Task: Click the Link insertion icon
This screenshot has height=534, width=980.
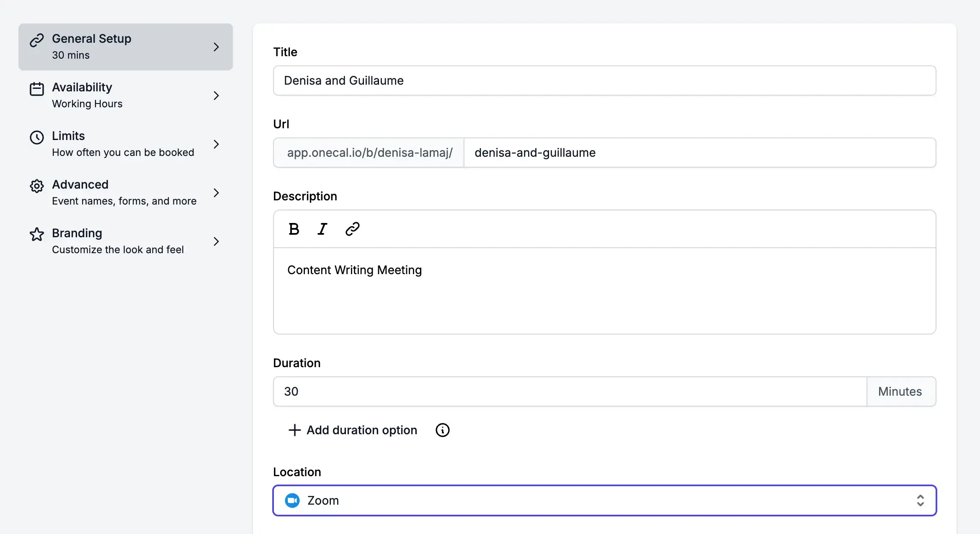Action: pyautogui.click(x=352, y=229)
